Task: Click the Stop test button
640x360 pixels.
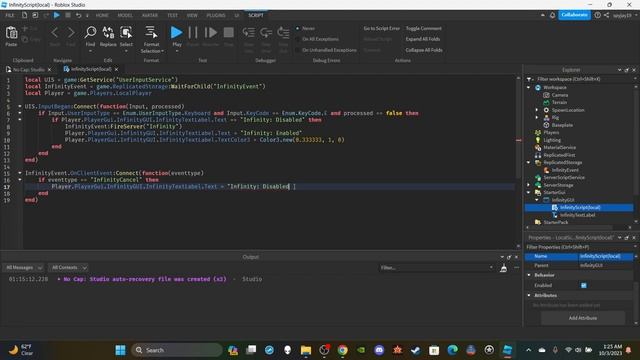Action: coord(229,32)
